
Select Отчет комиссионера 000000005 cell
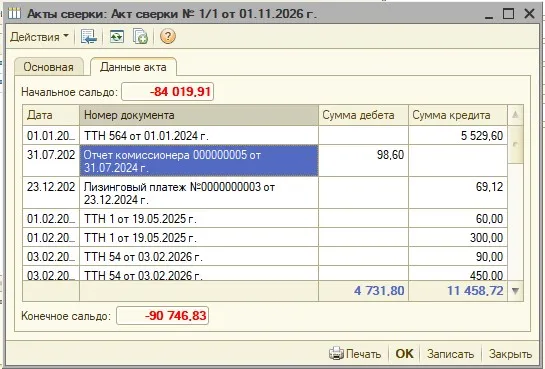point(199,161)
